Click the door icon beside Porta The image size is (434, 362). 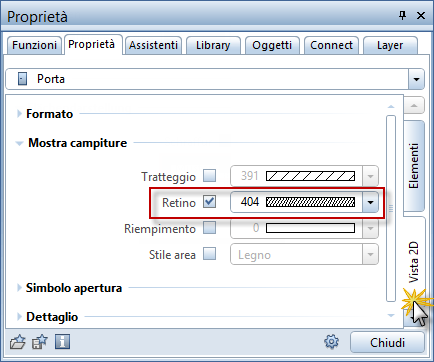[x=22, y=79]
